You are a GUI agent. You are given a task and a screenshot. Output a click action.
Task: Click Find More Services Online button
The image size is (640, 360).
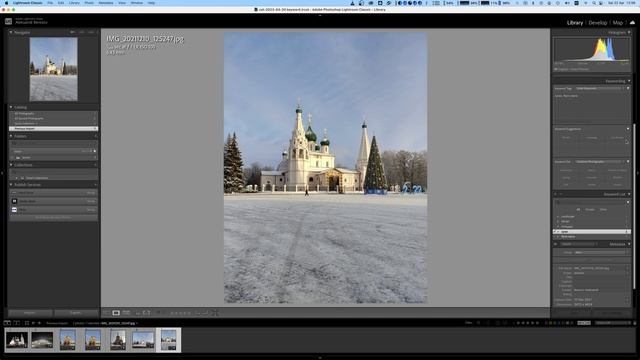click(53, 218)
